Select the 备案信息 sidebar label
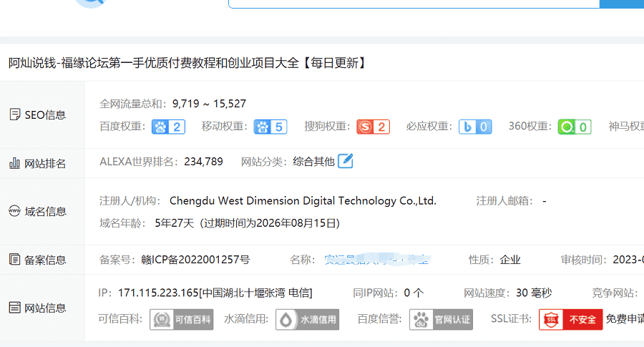The width and height of the screenshot is (644, 347). pos(45,260)
